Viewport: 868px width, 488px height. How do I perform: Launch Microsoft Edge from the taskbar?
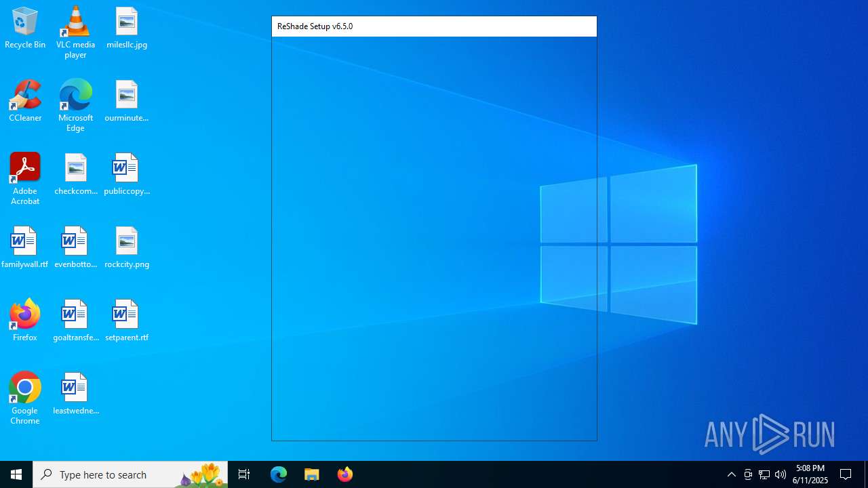point(279,474)
